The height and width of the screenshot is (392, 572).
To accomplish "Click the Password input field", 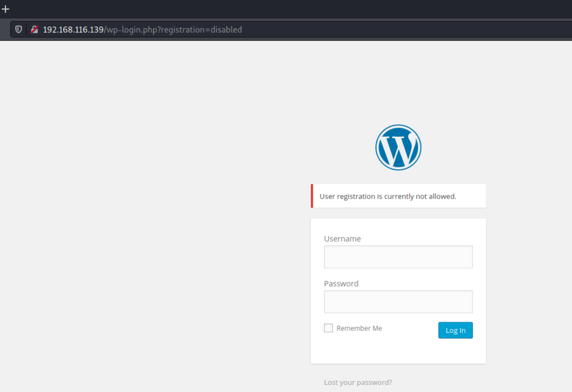I will [x=398, y=302].
